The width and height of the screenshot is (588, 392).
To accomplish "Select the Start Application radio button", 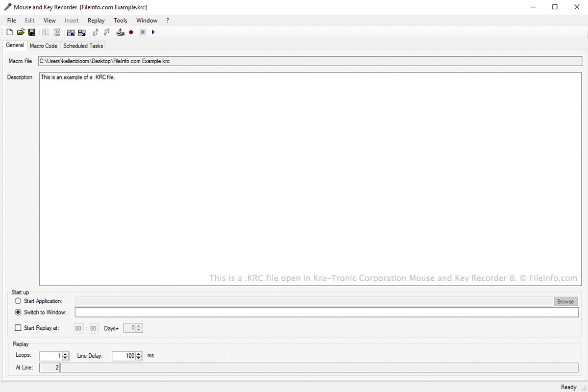I will (x=18, y=301).
